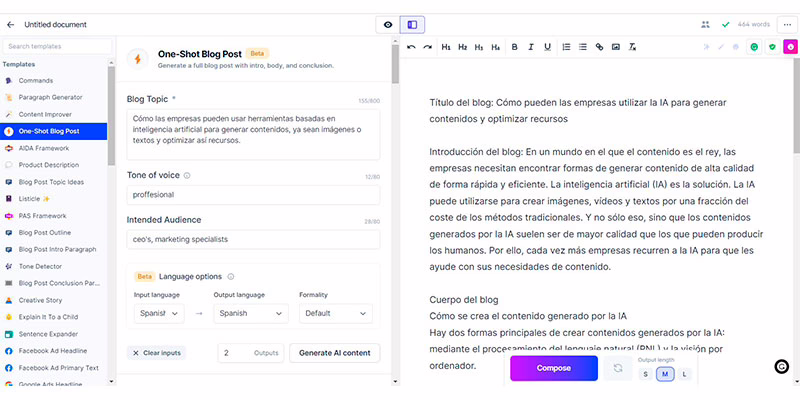Click the back arrow beside Untitled document
Viewport: 800px width, 400px height.
point(10,23)
